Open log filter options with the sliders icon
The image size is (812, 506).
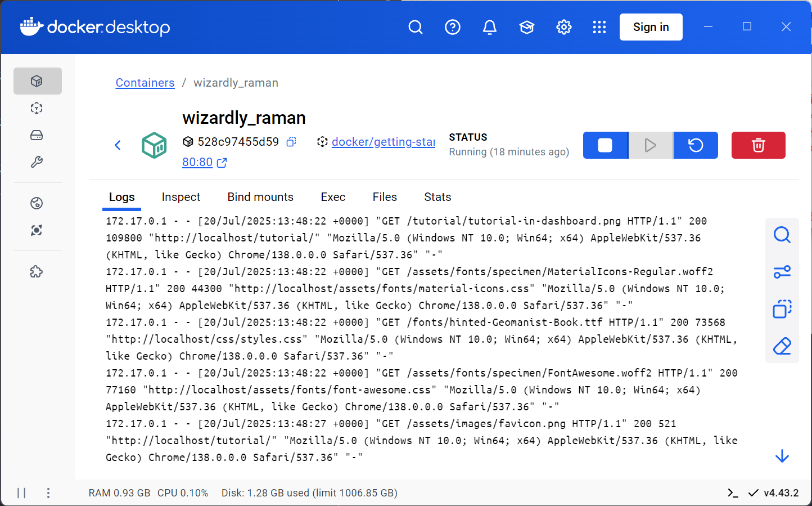pyautogui.click(x=782, y=272)
